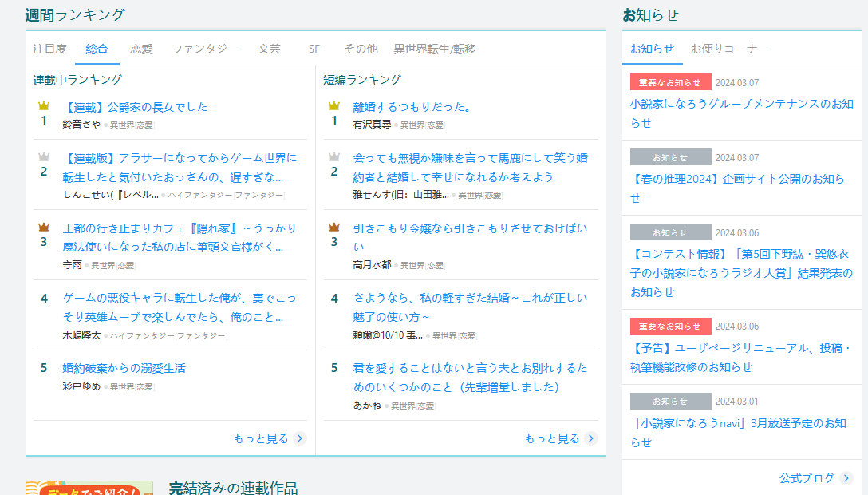Click the orange banner image at bottom left
Screen dimensions: 868x495
click(x=89, y=488)
